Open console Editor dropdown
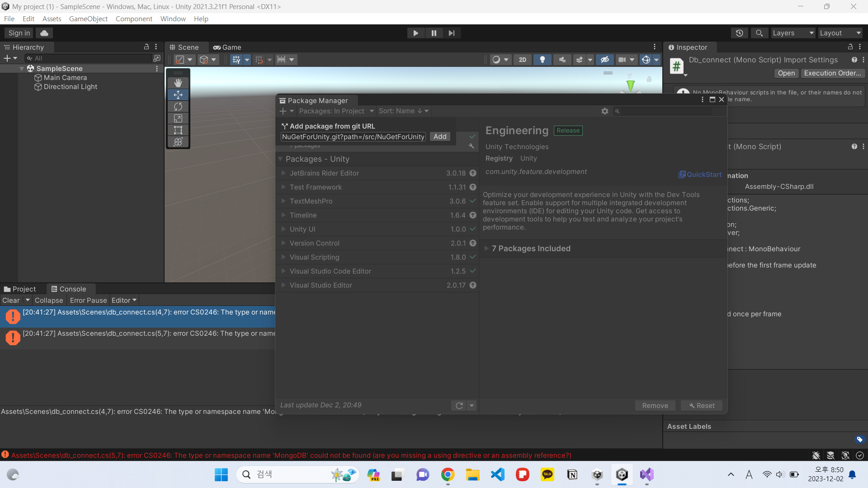 coord(124,300)
